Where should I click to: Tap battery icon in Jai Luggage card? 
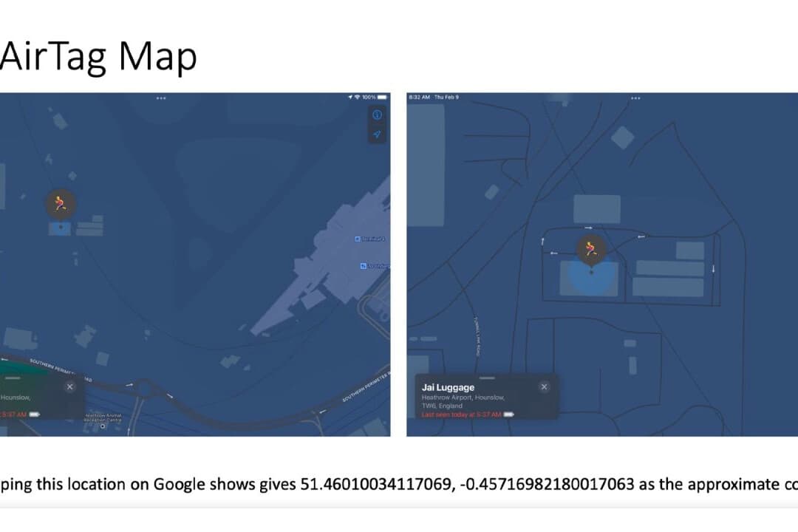pyautogui.click(x=508, y=415)
